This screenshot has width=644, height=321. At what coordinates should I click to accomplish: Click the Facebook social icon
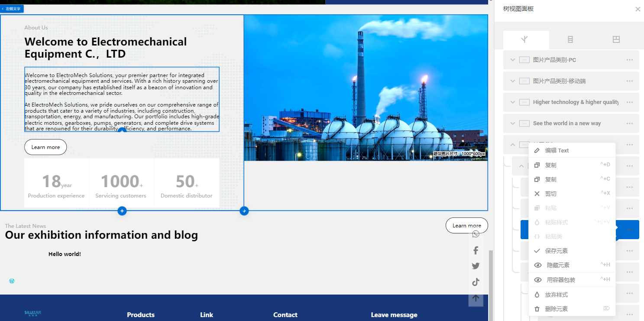(476, 250)
